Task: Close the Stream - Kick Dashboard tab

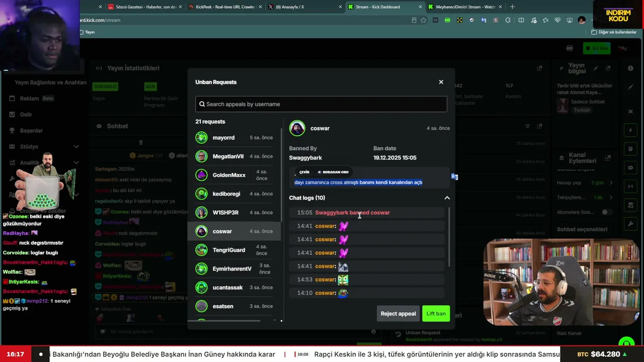Action: tap(420, 7)
